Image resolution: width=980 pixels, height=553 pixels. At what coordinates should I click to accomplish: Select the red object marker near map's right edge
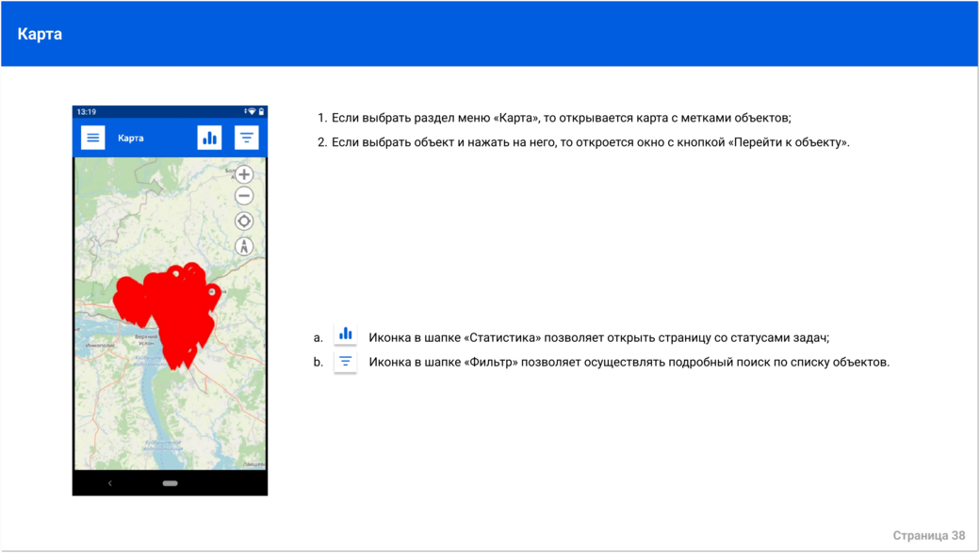pyautogui.click(x=213, y=297)
